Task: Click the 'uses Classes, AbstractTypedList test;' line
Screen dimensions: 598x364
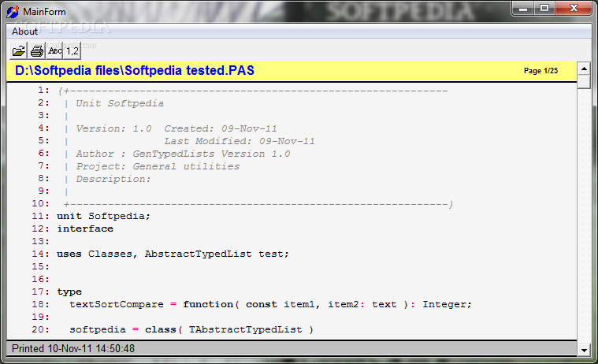Action: pyautogui.click(x=173, y=254)
